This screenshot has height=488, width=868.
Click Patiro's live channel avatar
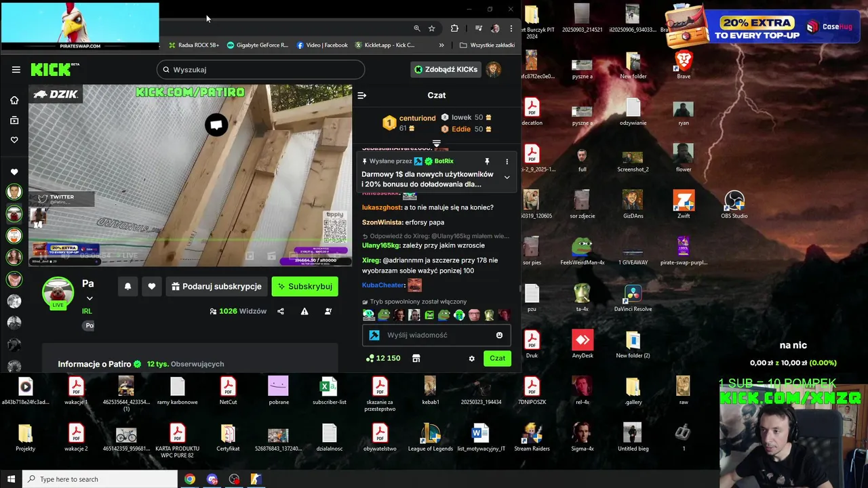coord(58,292)
